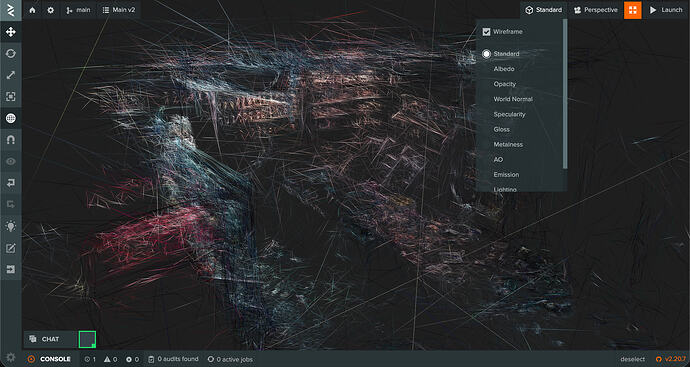Select the Scale gizmo tool

coord(11,75)
